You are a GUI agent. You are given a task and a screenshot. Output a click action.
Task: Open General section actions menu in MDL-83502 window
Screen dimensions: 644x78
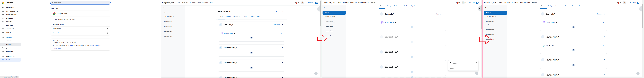(x=282, y=25)
